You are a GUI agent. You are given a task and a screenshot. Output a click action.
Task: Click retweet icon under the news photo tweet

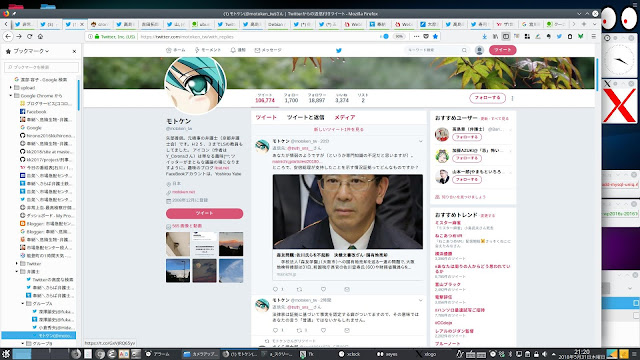click(x=299, y=289)
